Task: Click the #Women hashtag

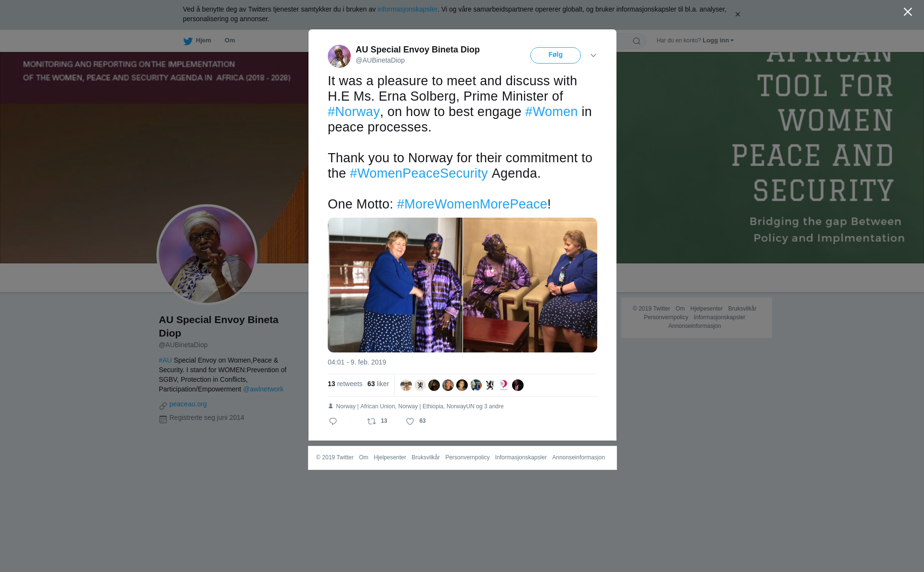Action: (x=552, y=112)
